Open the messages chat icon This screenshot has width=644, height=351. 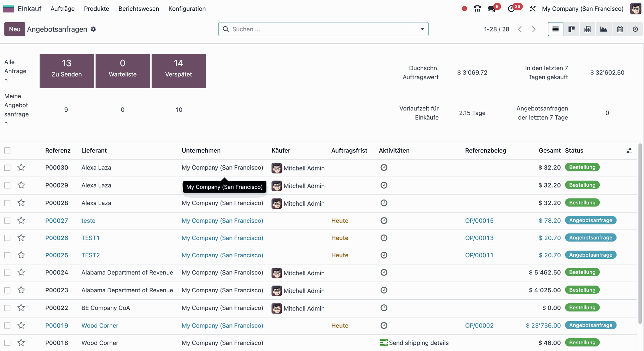coord(492,9)
